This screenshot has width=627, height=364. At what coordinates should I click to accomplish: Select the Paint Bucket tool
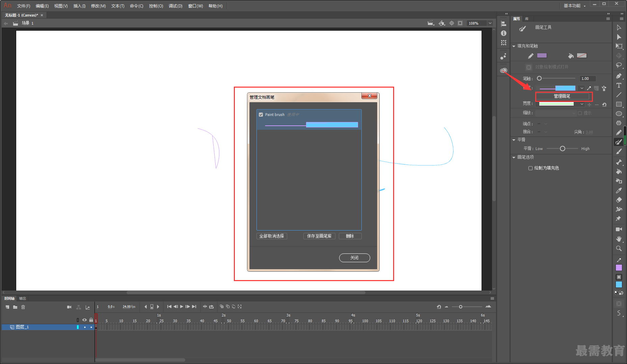[619, 172]
